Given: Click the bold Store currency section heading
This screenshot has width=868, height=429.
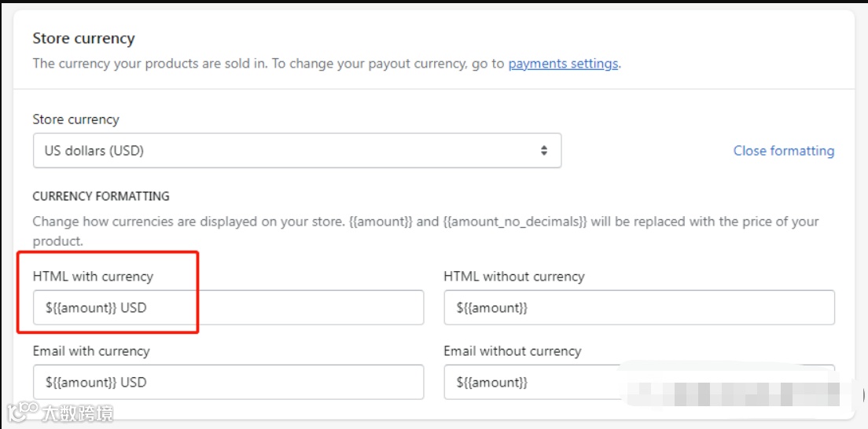Looking at the screenshot, I should coord(83,38).
